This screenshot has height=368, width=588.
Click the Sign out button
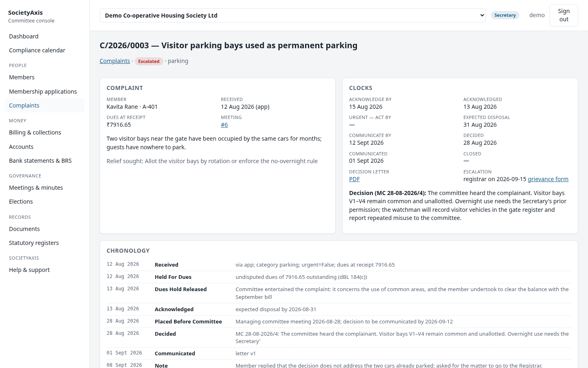(563, 16)
